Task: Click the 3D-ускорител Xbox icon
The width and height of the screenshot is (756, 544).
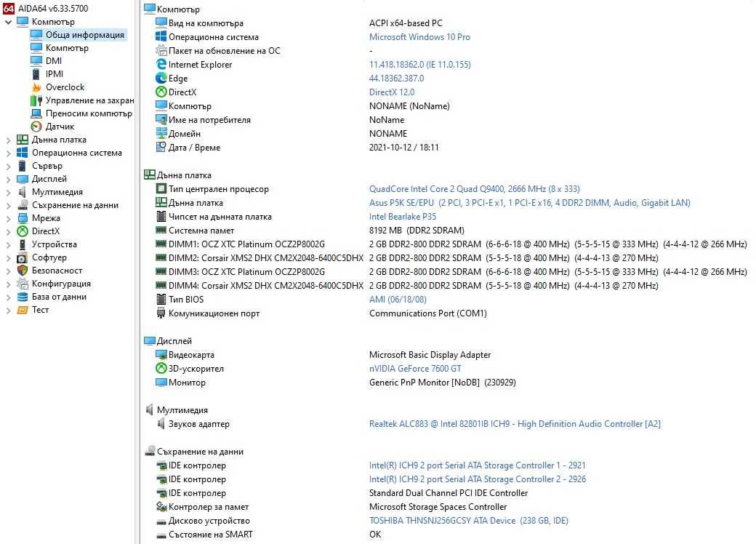Action: tap(161, 369)
